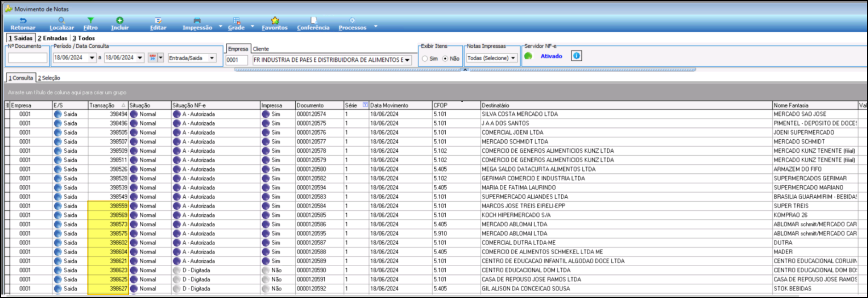Viewport: 868px width, 298px height.
Task: Sort by Destinatário column header
Action: [627, 105]
